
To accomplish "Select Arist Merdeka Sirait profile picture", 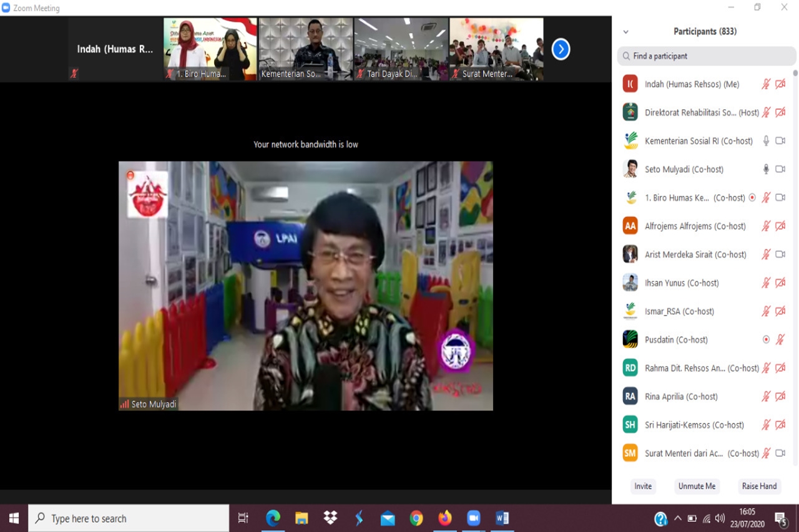I will tap(630, 254).
